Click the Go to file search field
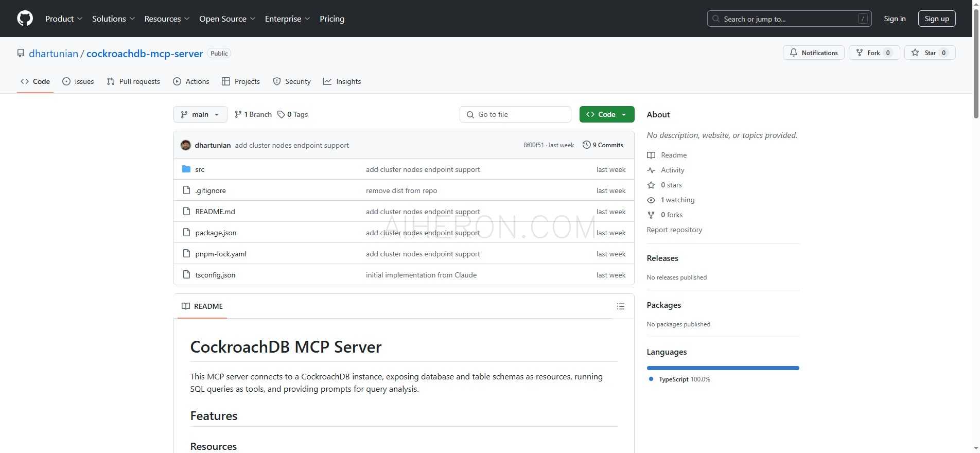Viewport: 980px width, 453px height. (515, 114)
